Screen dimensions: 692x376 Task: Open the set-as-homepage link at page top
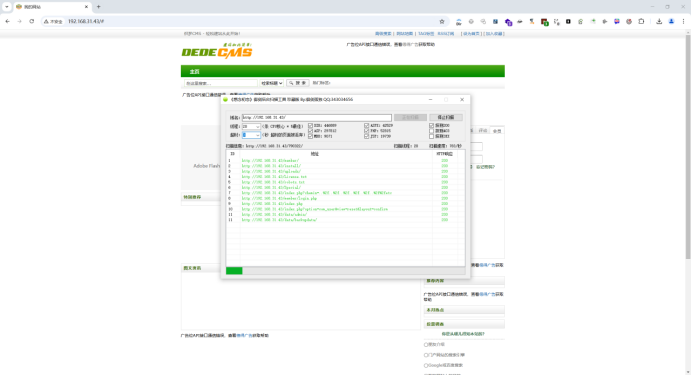[x=471, y=34]
